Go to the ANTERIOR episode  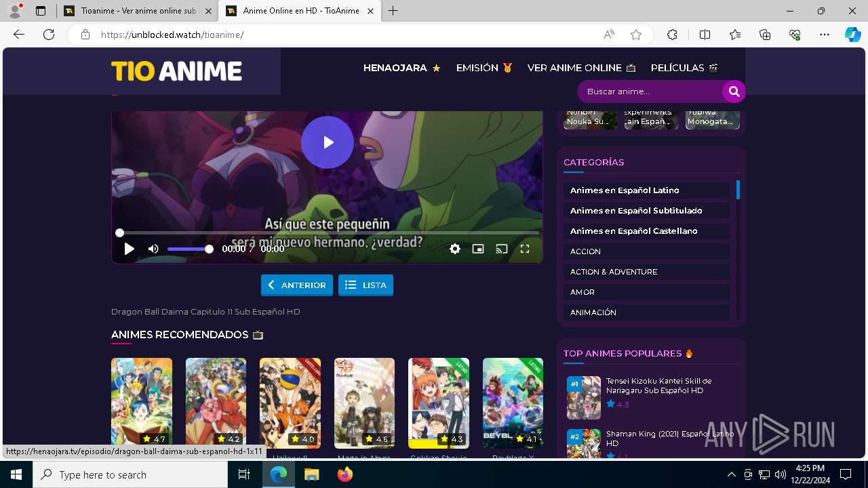(x=297, y=285)
